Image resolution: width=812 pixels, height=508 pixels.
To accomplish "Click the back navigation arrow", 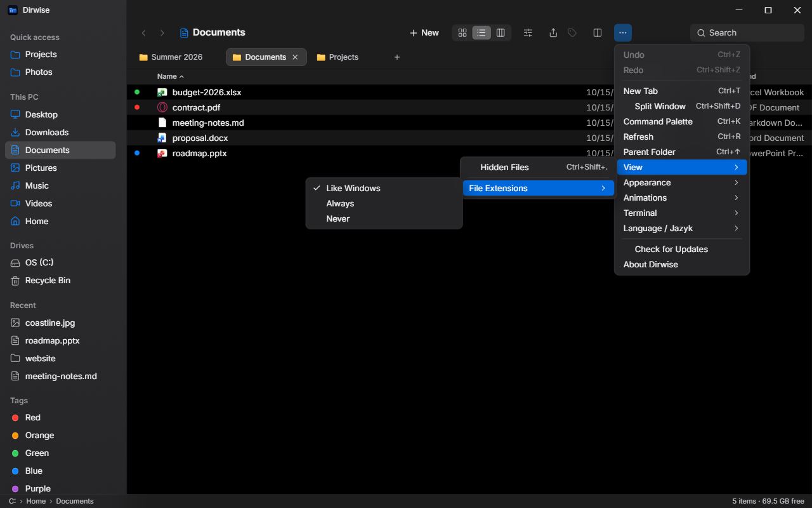I will 144,33.
